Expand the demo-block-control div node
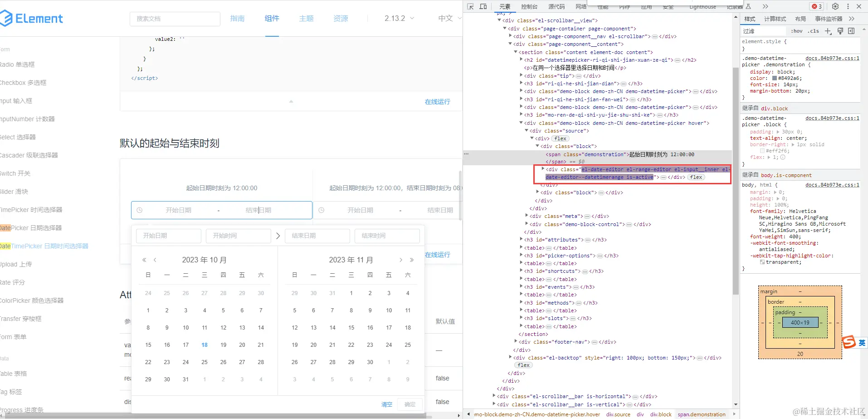868x419 pixels. [x=527, y=224]
